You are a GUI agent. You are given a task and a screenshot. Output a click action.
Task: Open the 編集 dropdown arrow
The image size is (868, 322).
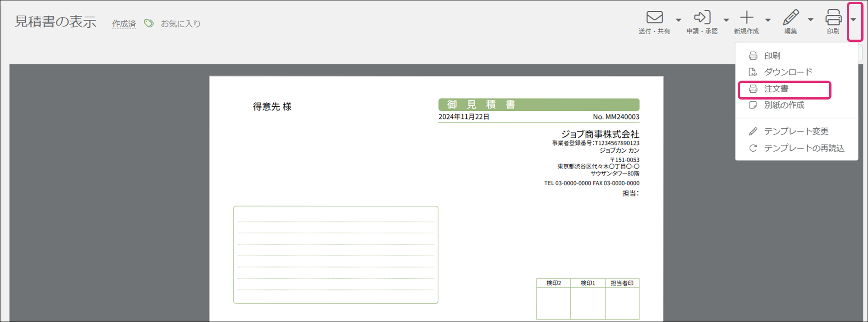point(810,20)
